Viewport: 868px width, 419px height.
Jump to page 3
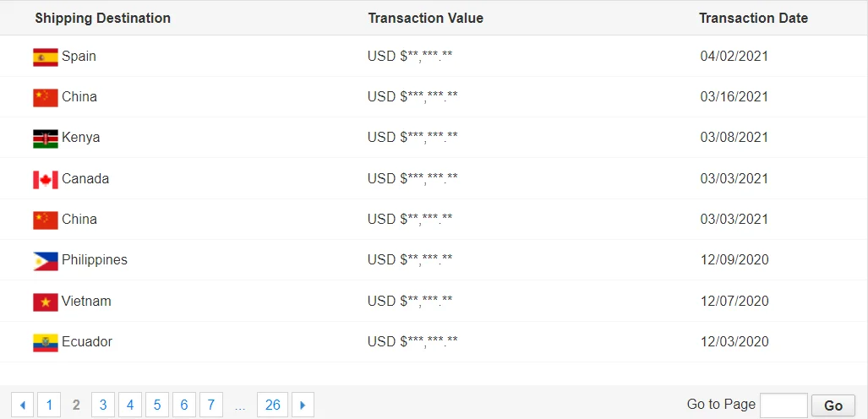click(103, 405)
